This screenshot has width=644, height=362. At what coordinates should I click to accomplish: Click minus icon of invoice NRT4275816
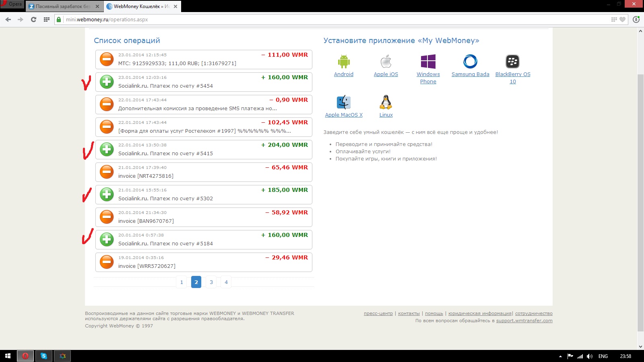pos(107,172)
